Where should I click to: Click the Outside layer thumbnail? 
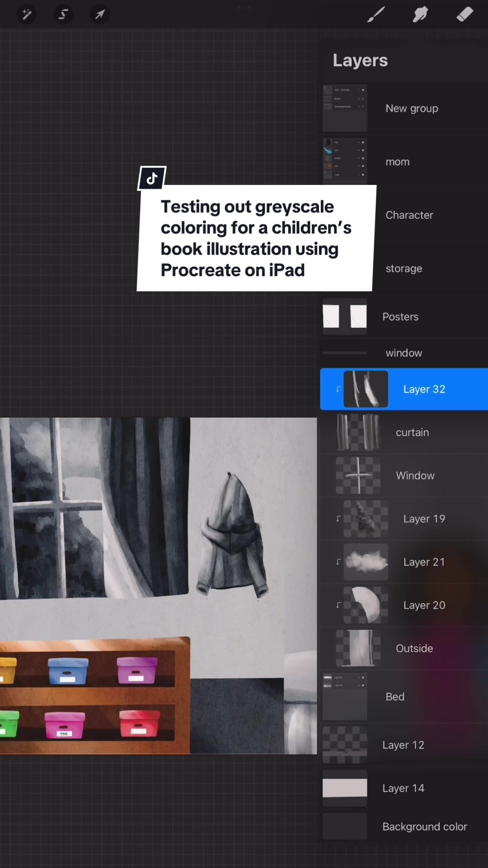pos(358,648)
